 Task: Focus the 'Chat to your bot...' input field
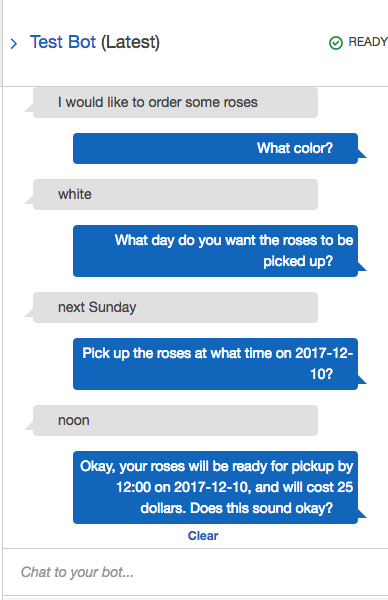tap(195, 572)
